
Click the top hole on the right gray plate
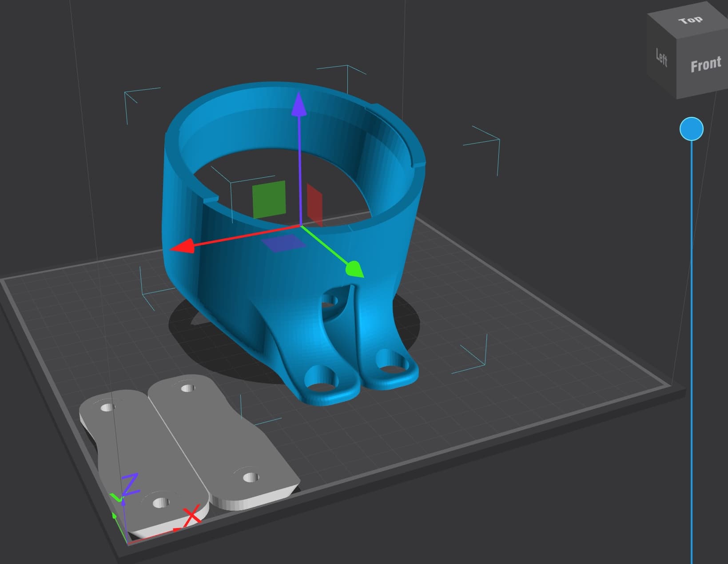188,388
